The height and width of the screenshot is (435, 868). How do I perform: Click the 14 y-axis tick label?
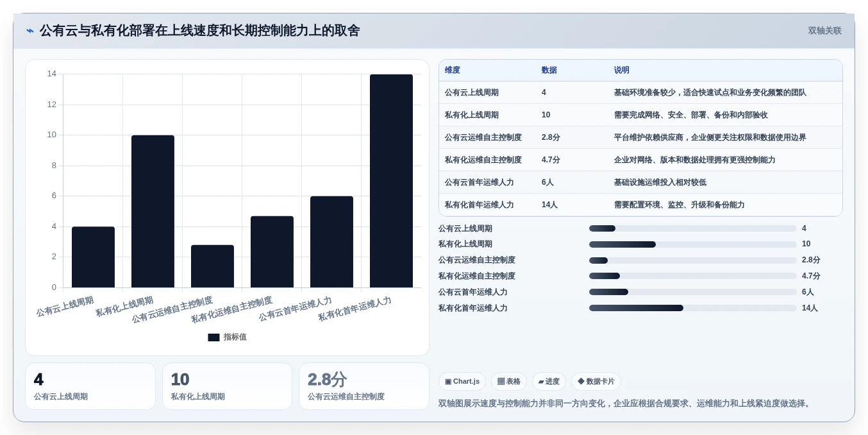(52, 74)
